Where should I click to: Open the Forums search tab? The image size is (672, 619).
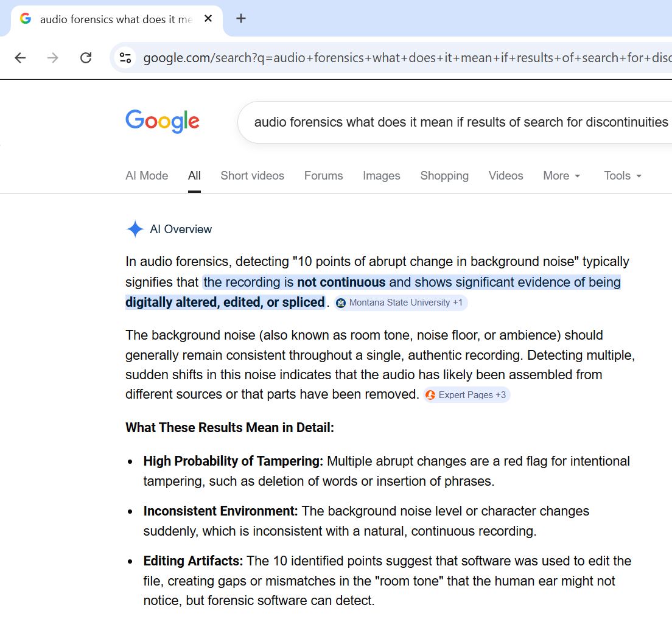click(x=323, y=176)
